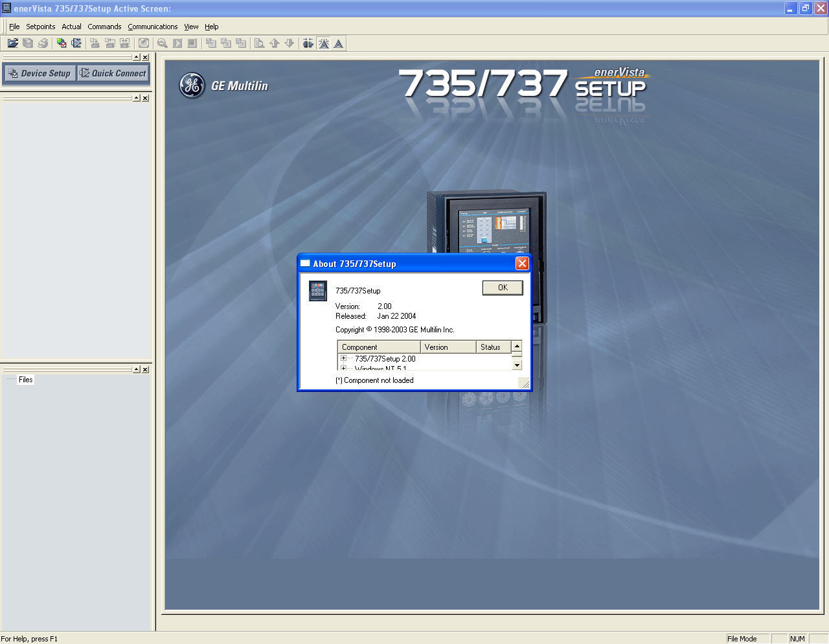This screenshot has width=829, height=644.
Task: Collapse the middle left panel with the arrow
Action: tap(137, 98)
